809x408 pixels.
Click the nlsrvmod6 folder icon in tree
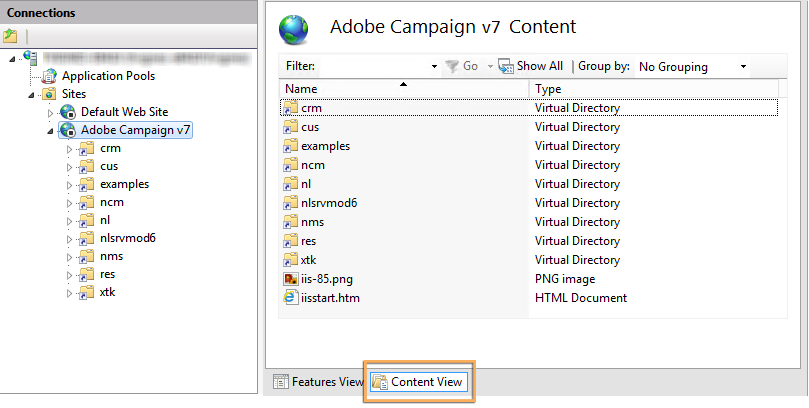click(x=86, y=239)
